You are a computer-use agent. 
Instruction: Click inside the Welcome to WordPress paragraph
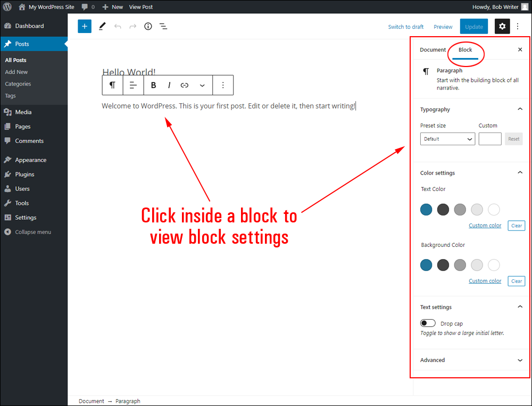228,106
